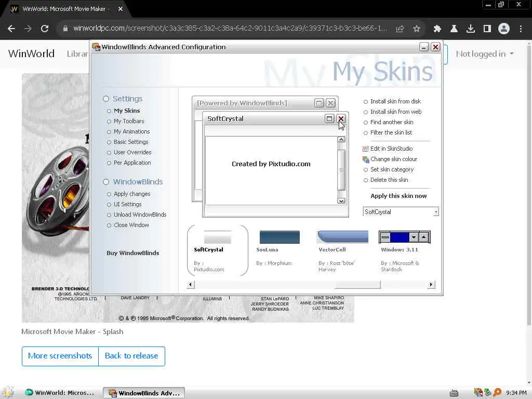The height and width of the screenshot is (399, 532).
Task: Select Per Application option
Action: point(129,163)
